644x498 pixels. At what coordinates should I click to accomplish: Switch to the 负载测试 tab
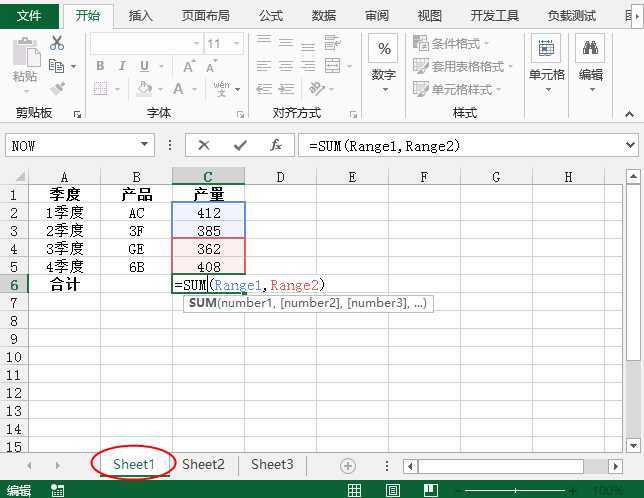[x=572, y=16]
